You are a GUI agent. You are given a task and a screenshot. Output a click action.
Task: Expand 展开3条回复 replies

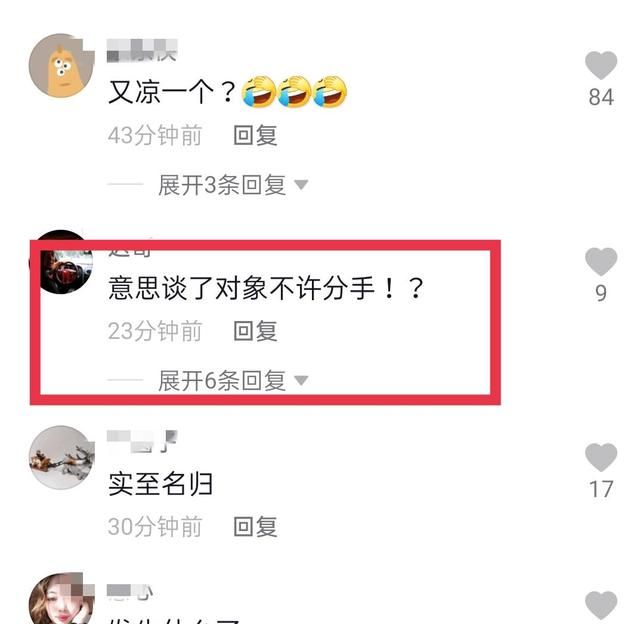click(x=222, y=185)
